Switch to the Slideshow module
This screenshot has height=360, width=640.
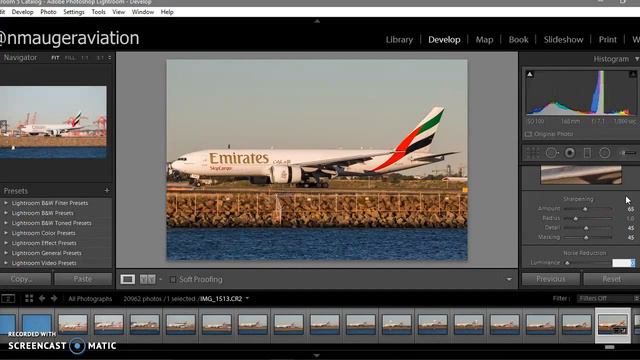tap(563, 40)
